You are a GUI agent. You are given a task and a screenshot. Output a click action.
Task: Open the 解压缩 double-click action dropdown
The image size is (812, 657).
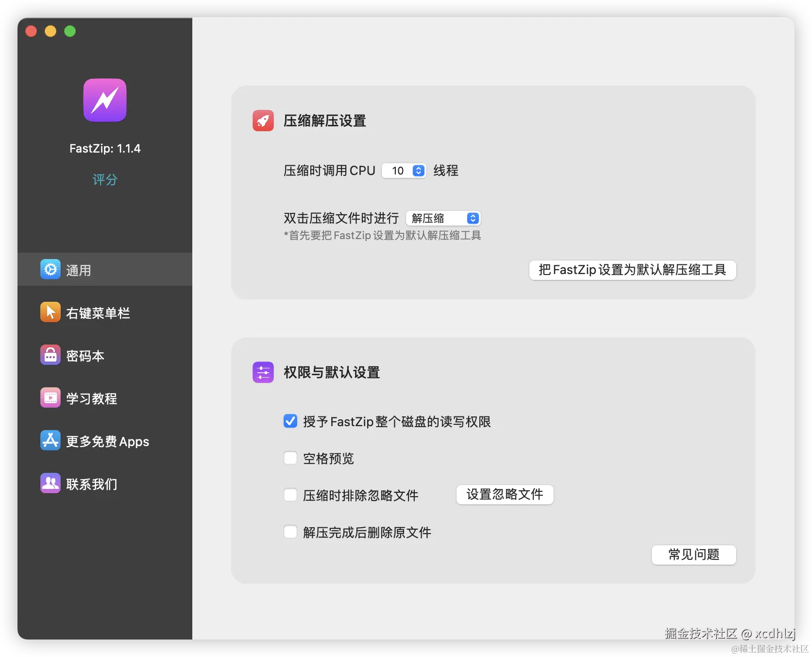[443, 218]
